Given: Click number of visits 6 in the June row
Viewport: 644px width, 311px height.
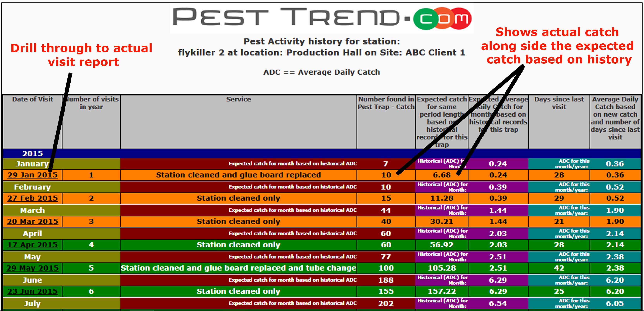Looking at the screenshot, I should click(x=91, y=291).
